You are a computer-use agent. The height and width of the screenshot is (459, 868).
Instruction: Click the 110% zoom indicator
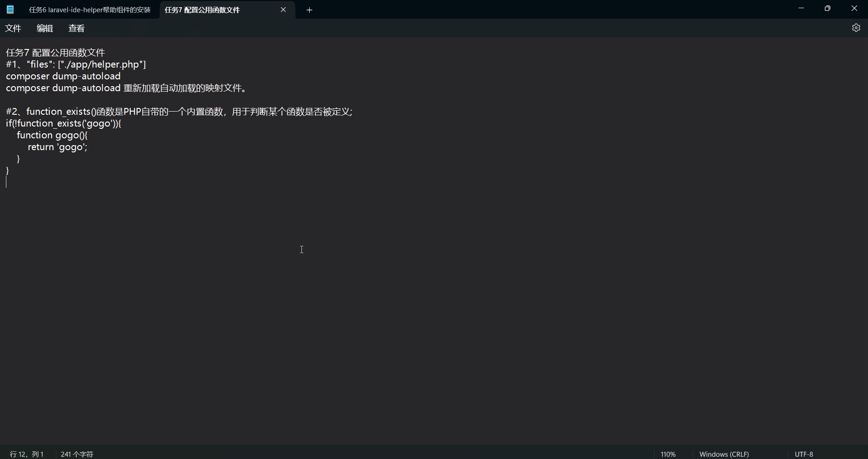pos(668,454)
